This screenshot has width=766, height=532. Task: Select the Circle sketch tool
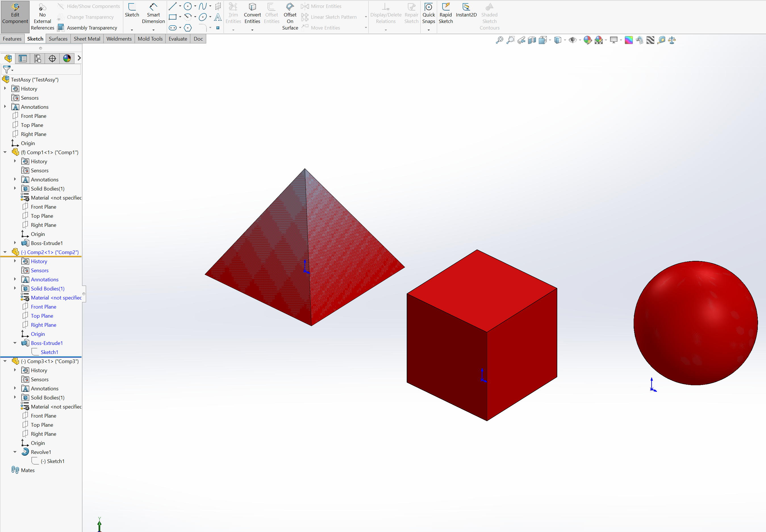(x=188, y=6)
